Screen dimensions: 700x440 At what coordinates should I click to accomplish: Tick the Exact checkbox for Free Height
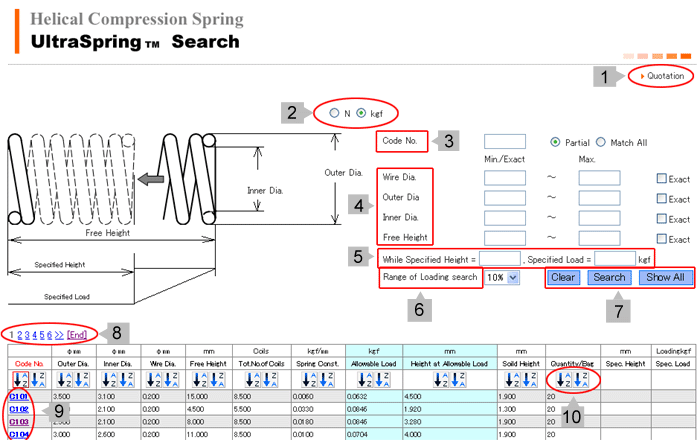tap(661, 239)
